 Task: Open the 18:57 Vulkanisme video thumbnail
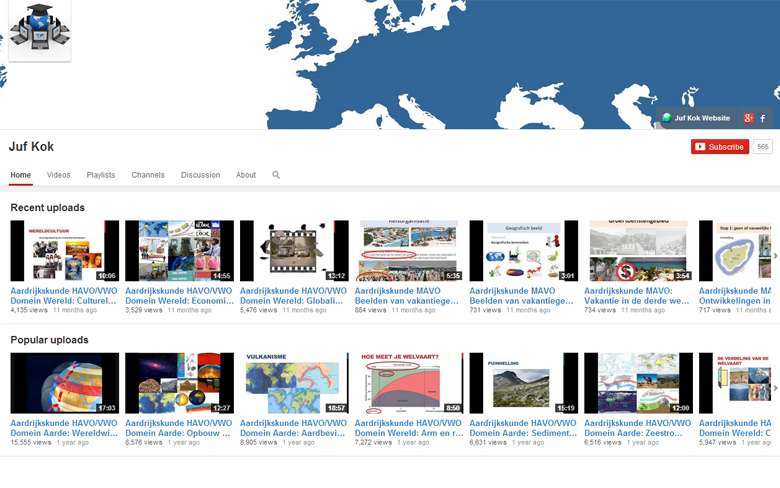click(294, 383)
